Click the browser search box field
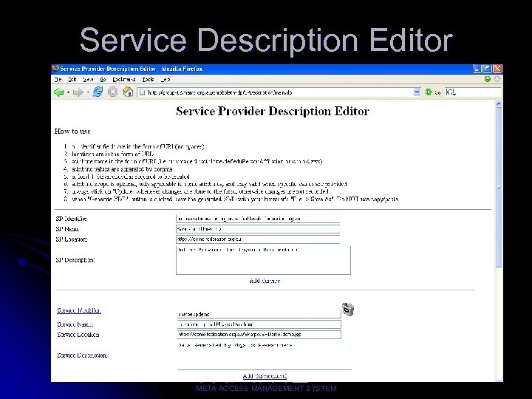 click(473, 92)
